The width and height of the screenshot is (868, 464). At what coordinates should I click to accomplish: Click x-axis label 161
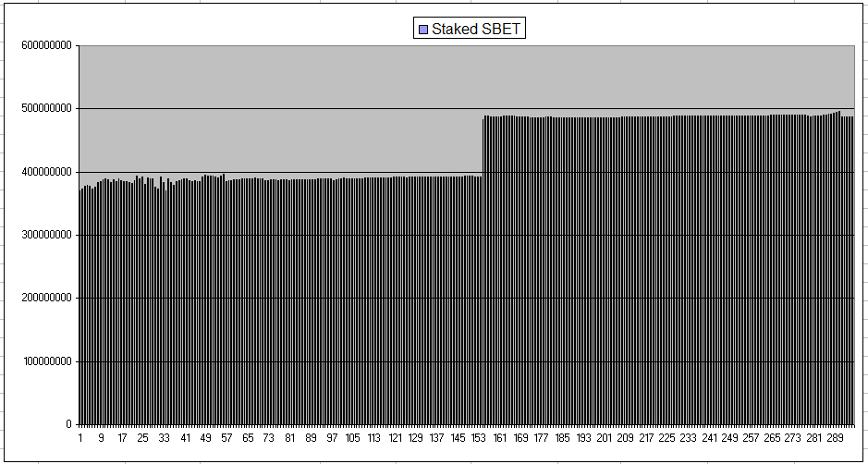point(499,438)
